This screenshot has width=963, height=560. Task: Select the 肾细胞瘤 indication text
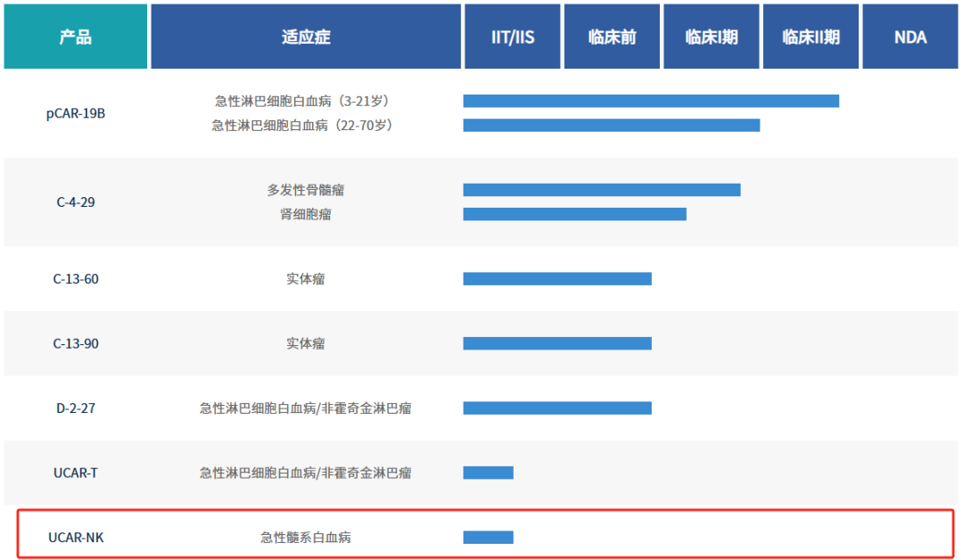coord(306,214)
